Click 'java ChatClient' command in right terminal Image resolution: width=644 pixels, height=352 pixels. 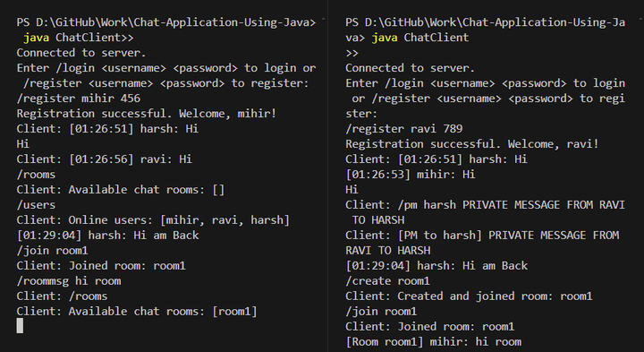[420, 38]
